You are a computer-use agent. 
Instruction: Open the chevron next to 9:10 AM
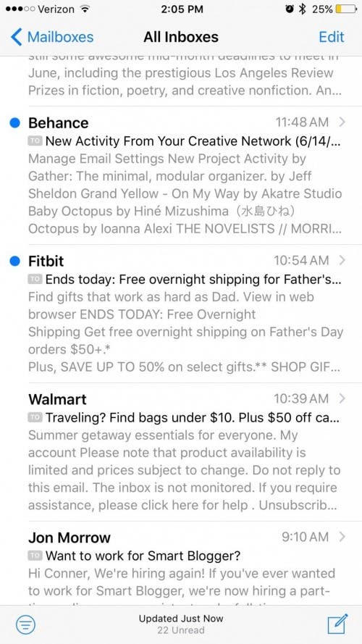342,536
